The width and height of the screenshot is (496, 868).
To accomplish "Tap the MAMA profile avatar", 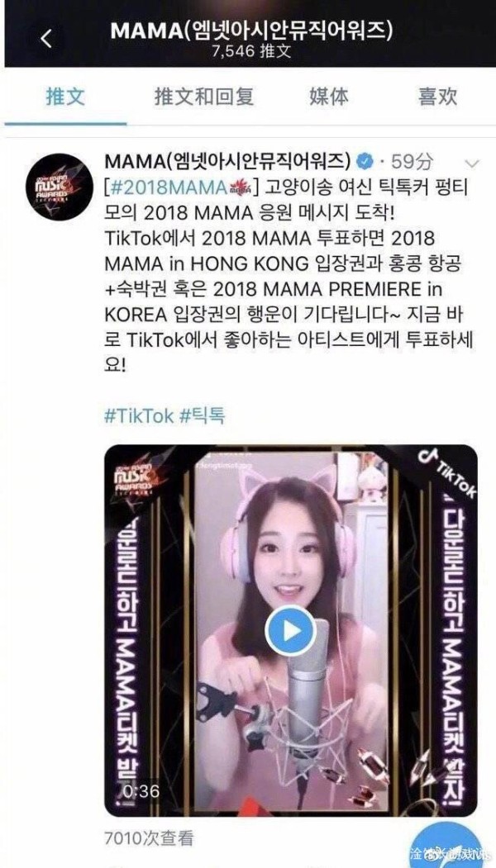I will click(x=60, y=187).
